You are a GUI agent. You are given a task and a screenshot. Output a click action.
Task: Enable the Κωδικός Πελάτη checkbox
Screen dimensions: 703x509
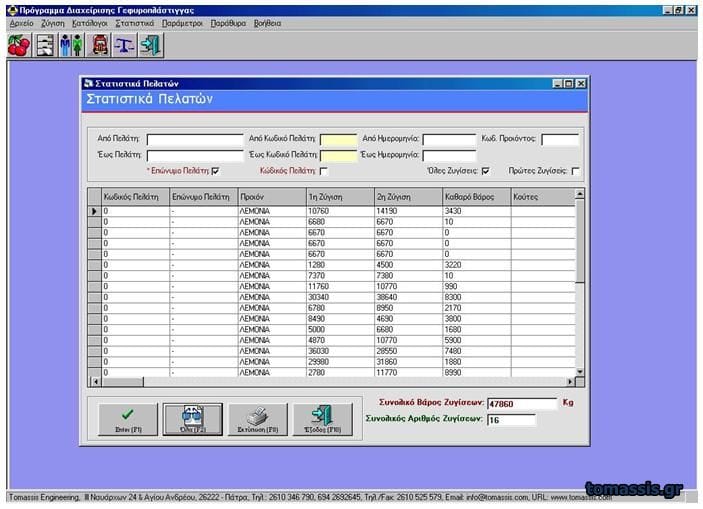pyautogui.click(x=323, y=171)
